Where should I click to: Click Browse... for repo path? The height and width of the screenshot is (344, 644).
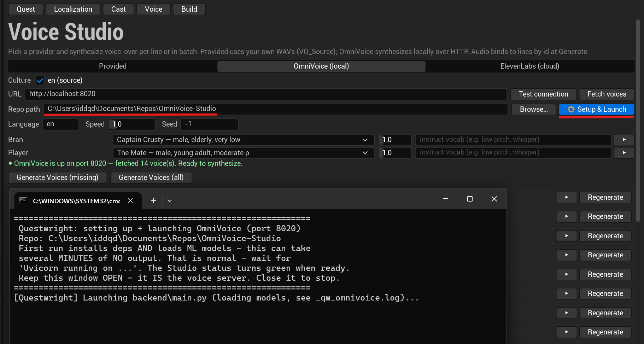pos(534,109)
